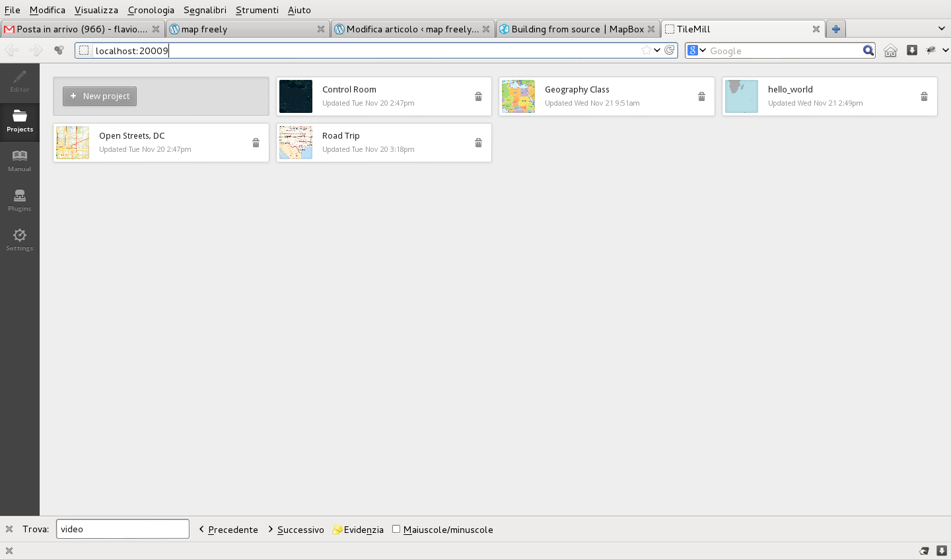The height and width of the screenshot is (560, 951).
Task: Click Successivo in the find bar
Action: [296, 530]
